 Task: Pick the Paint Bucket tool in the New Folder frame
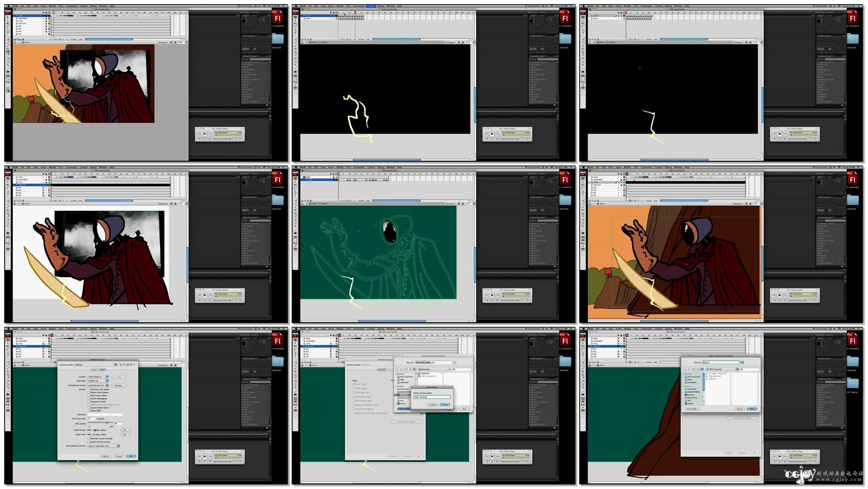pos(295,375)
